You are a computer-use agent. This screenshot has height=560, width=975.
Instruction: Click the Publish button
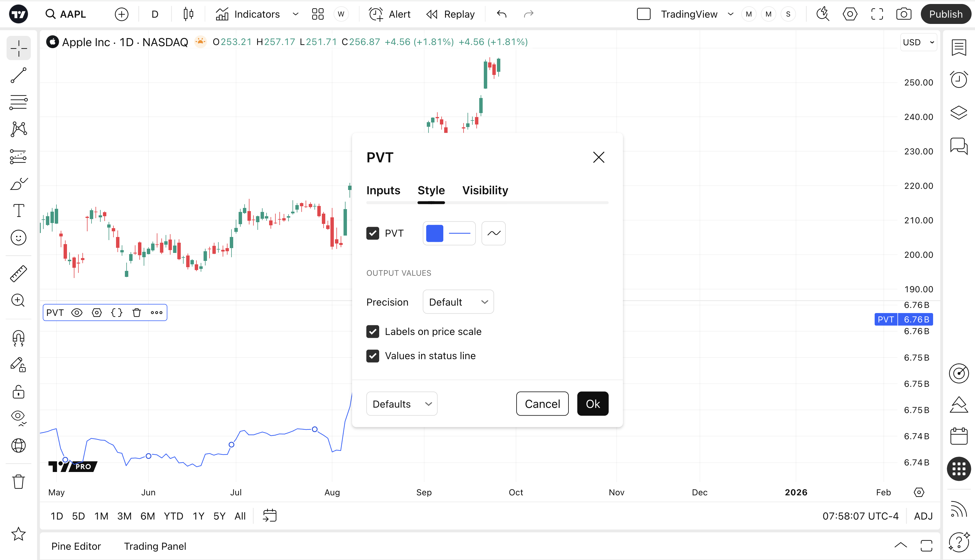(945, 14)
